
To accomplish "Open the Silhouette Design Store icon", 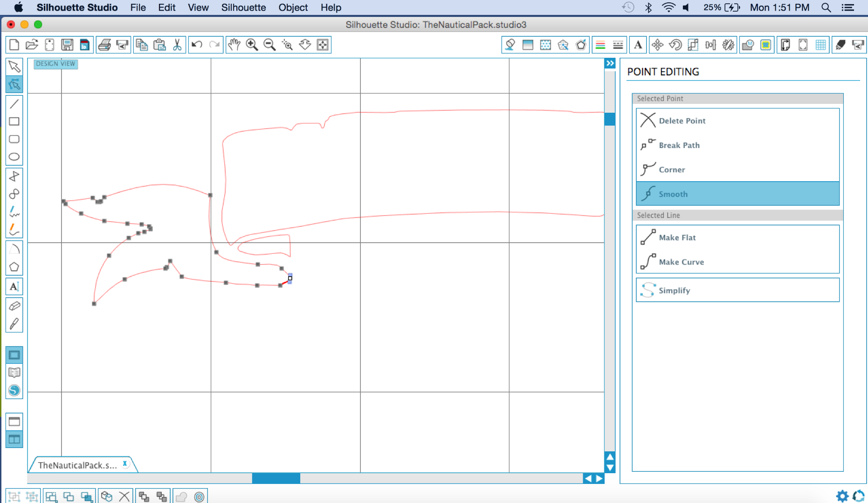I will coord(14,390).
